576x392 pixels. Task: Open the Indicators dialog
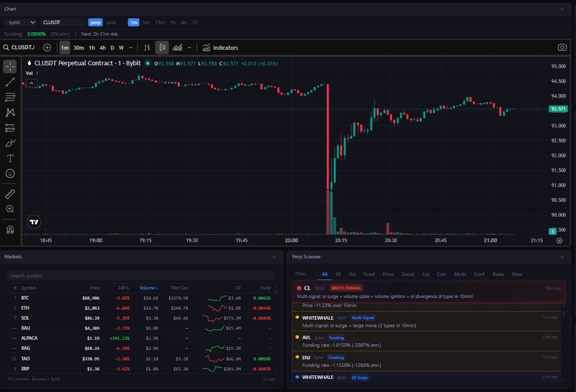tap(221, 48)
